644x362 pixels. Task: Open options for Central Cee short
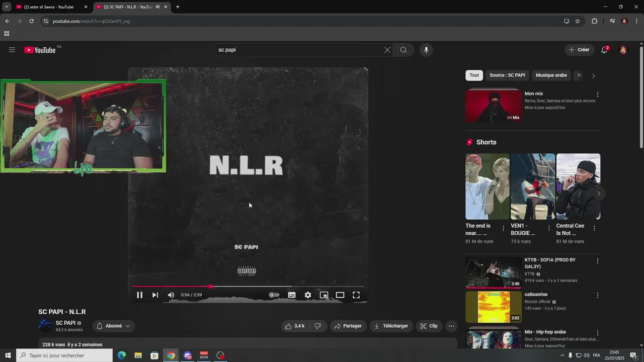point(594,228)
